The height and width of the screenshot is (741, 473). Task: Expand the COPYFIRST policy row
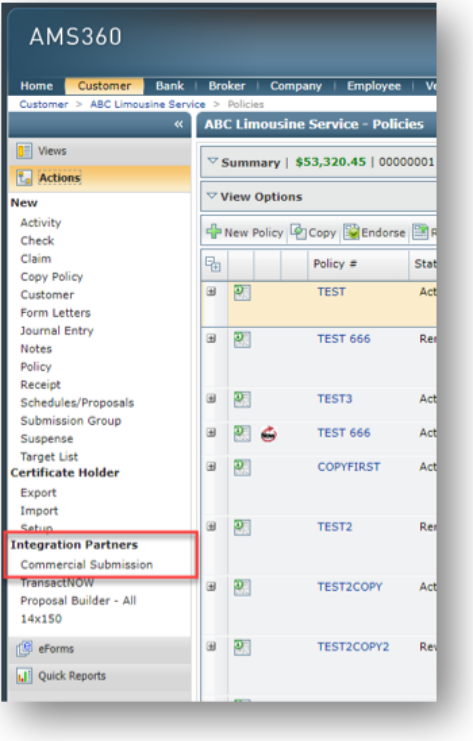[211, 466]
